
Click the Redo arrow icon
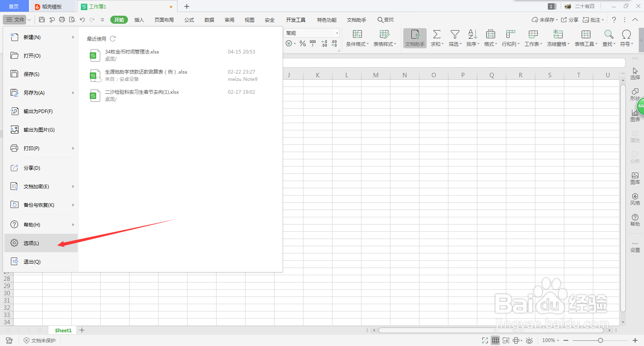click(x=92, y=20)
